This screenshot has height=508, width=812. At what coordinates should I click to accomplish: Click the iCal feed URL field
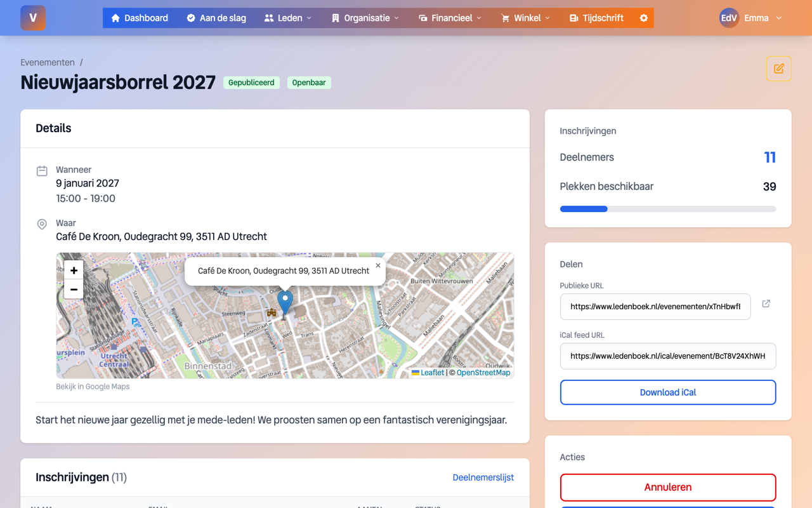click(x=668, y=356)
